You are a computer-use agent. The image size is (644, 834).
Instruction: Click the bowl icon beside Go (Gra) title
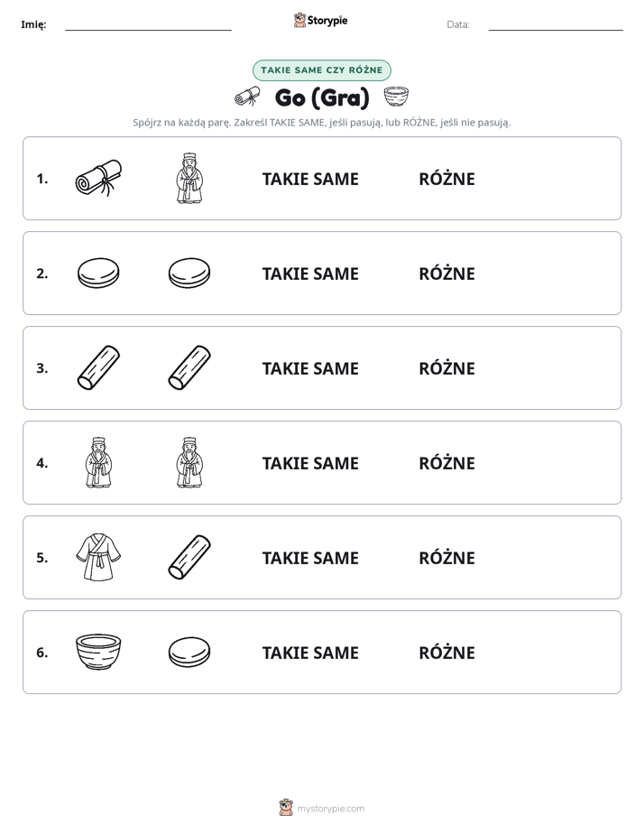396,97
